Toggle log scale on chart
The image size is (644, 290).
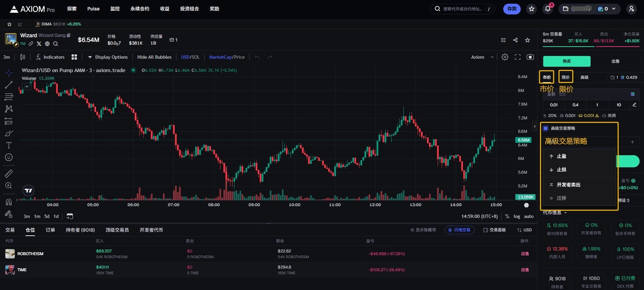click(x=517, y=216)
